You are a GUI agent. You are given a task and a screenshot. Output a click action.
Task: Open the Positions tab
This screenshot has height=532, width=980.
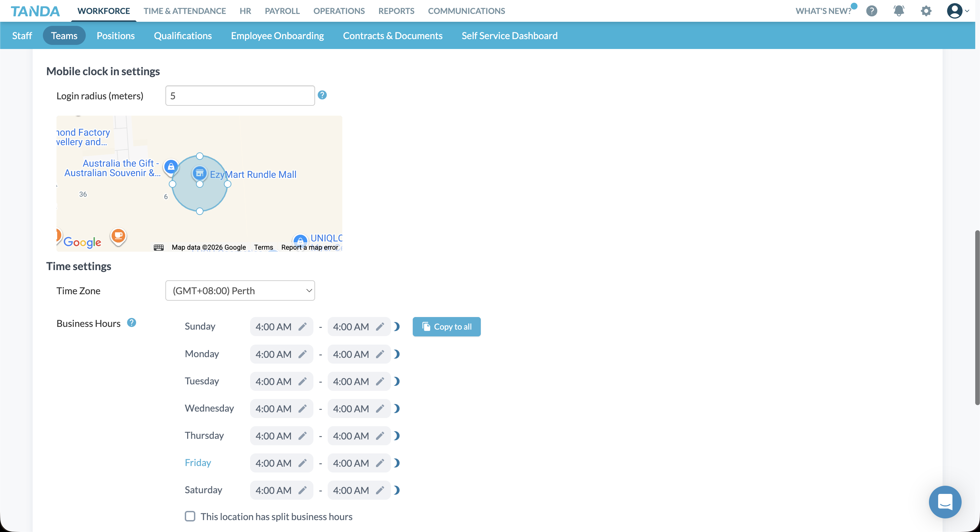coord(116,35)
